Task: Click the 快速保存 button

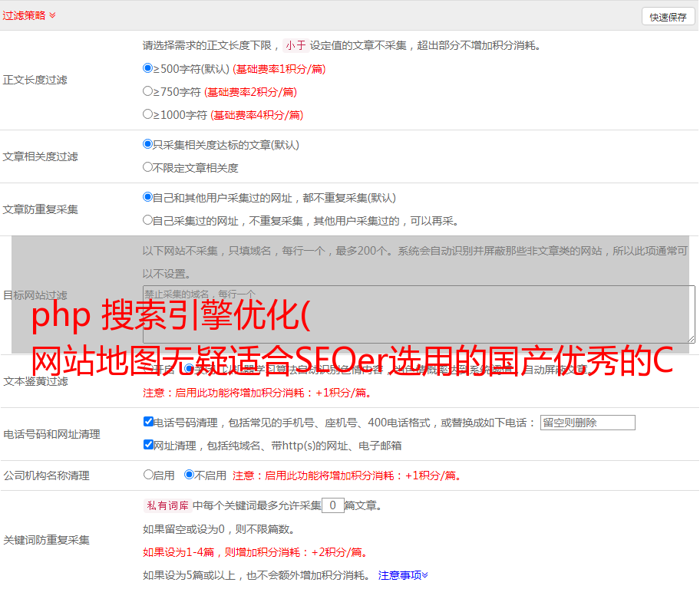Action: click(668, 17)
